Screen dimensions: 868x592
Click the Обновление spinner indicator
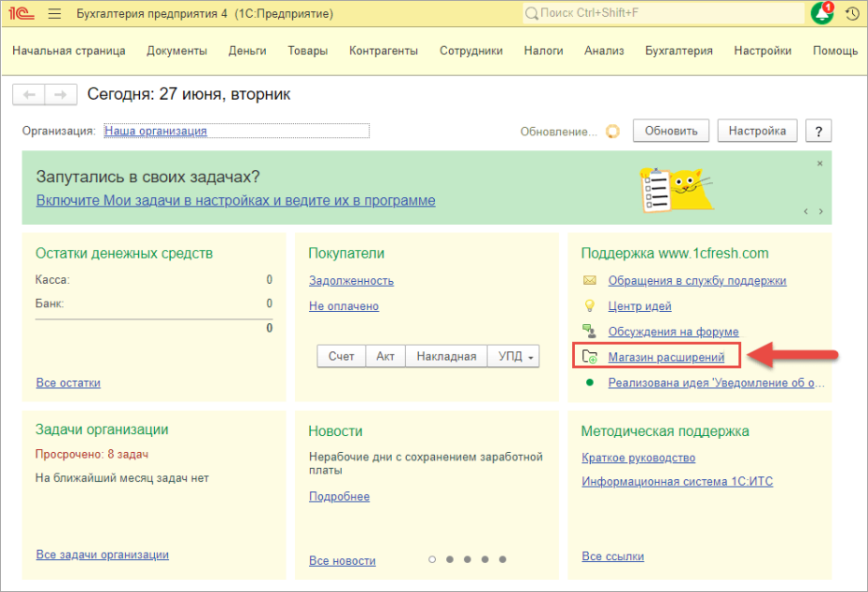[x=613, y=132]
